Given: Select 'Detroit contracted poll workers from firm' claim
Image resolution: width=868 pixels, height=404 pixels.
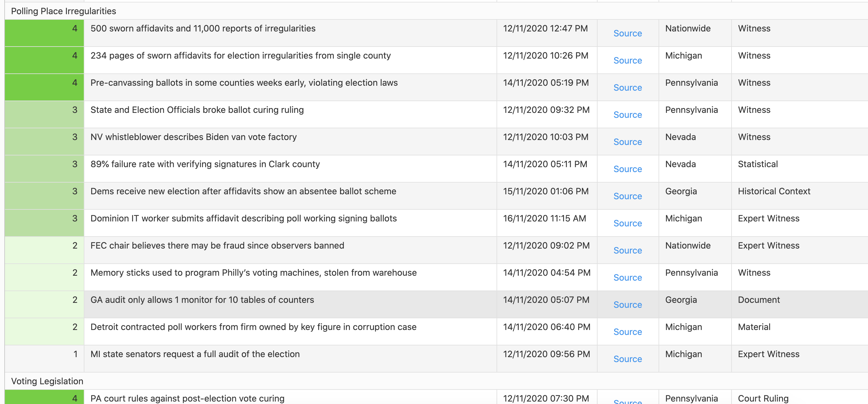Looking at the screenshot, I should coord(254,327).
